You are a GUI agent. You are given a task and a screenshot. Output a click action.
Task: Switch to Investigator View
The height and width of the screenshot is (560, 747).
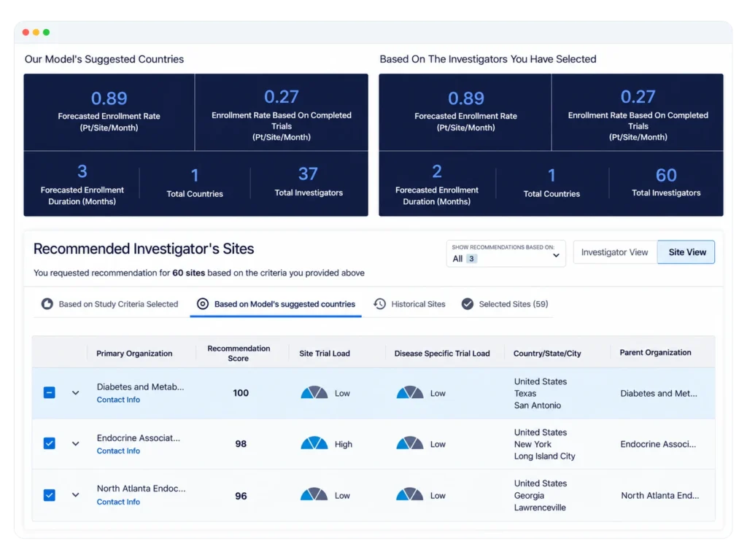tap(614, 252)
